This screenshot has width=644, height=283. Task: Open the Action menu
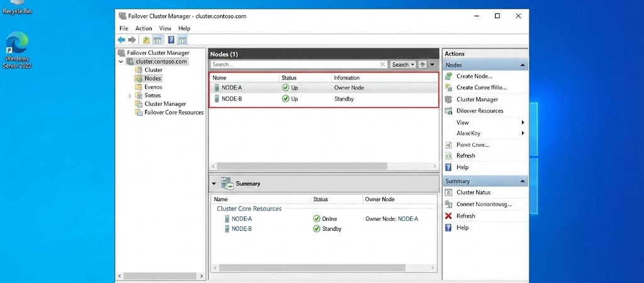point(143,28)
